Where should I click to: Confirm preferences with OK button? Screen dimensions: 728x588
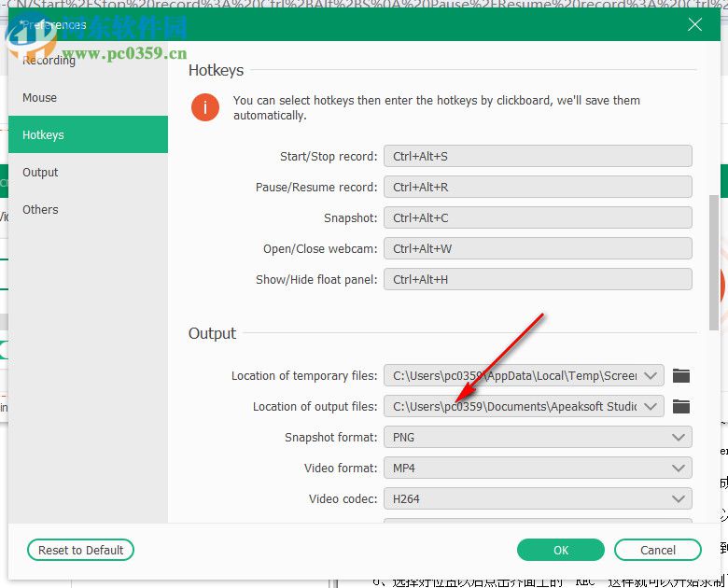tap(560, 550)
